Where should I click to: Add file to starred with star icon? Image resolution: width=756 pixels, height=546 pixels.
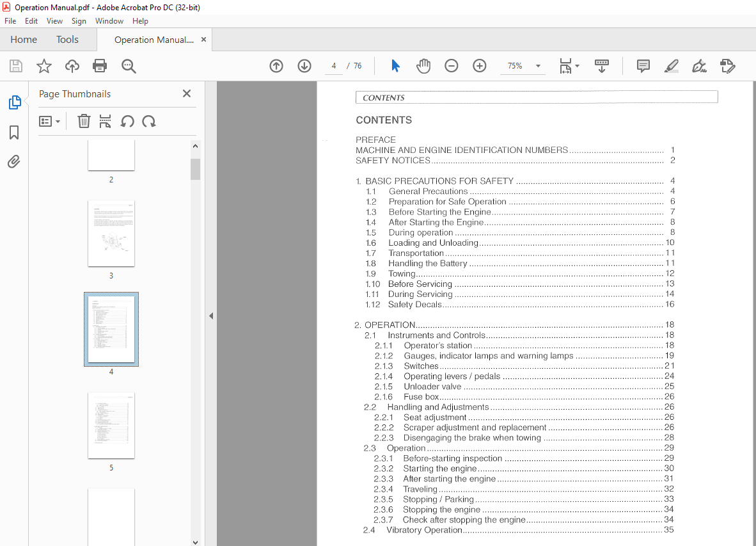[44, 66]
